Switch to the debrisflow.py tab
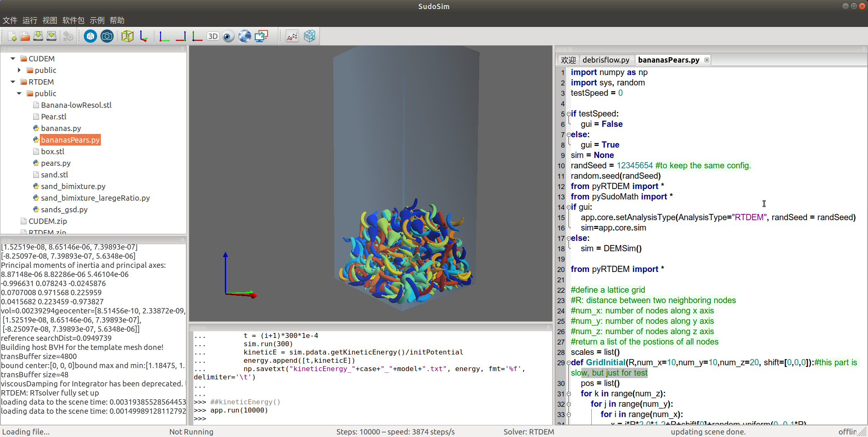The height and width of the screenshot is (437, 868). [x=605, y=60]
